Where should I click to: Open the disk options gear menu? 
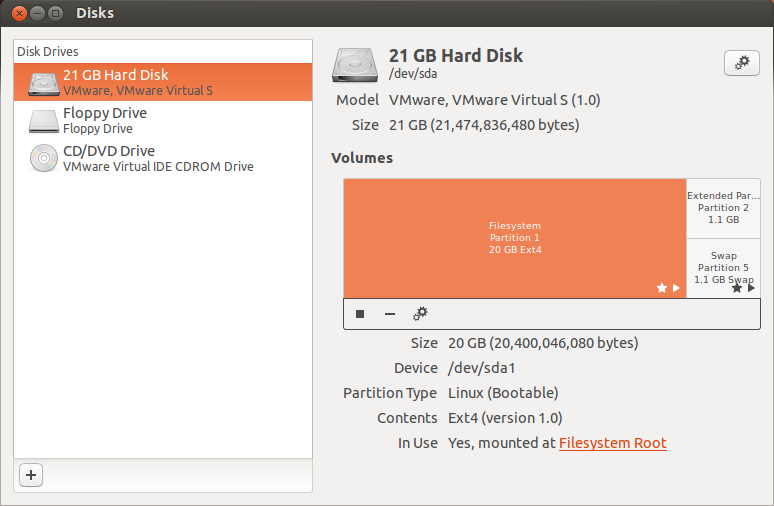(x=741, y=63)
